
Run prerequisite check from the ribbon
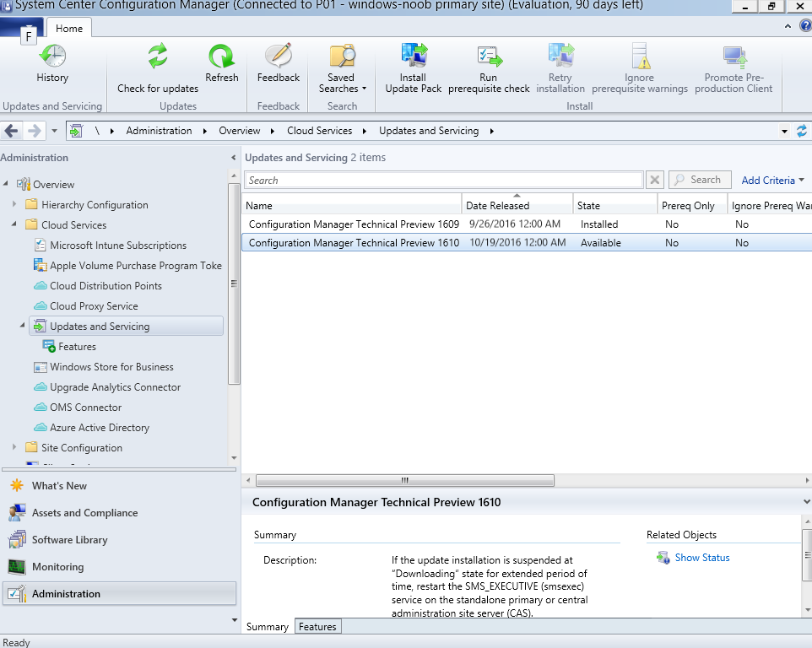coord(489,67)
